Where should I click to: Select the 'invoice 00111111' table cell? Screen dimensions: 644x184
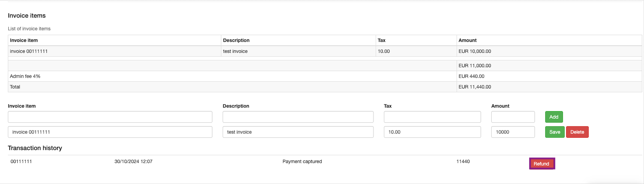[29, 52]
